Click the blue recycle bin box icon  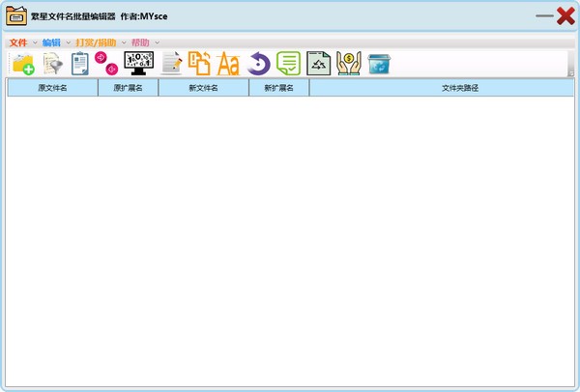pos(379,64)
